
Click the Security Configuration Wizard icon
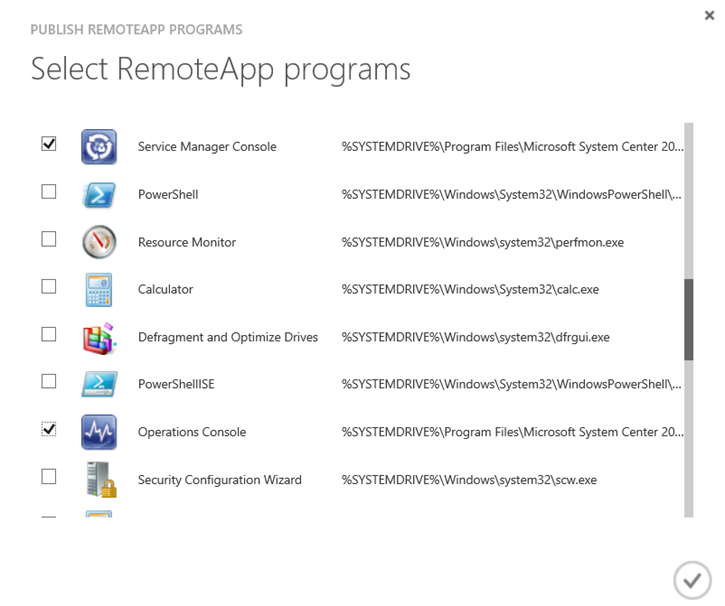click(101, 479)
